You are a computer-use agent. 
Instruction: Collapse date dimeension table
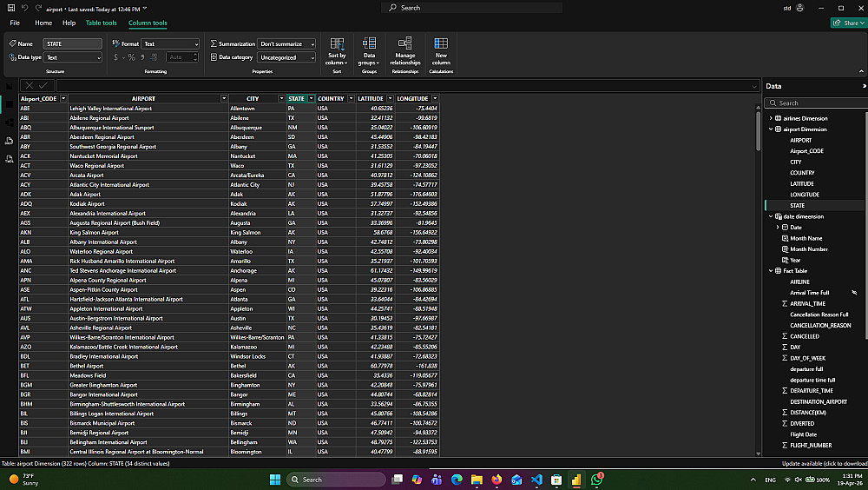tap(771, 216)
